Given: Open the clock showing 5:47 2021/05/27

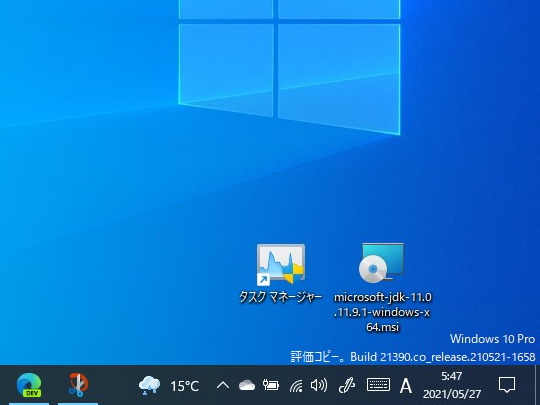Looking at the screenshot, I should tap(451, 385).
